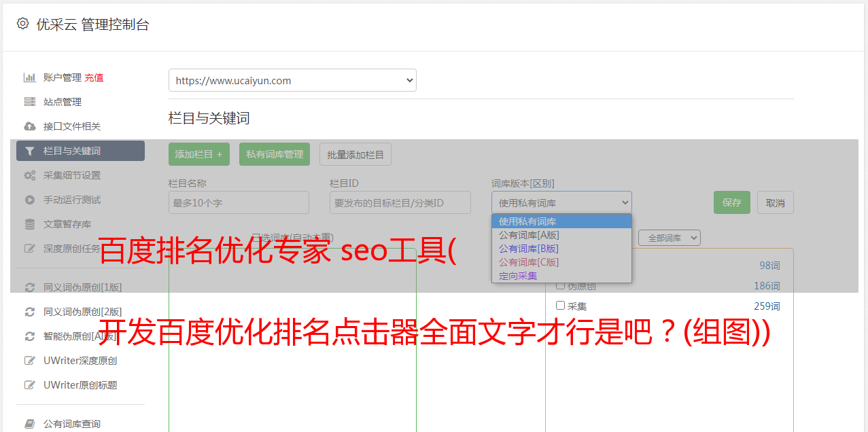
Task: Open 公有词库查询 sidebar link
Action: coord(72,424)
